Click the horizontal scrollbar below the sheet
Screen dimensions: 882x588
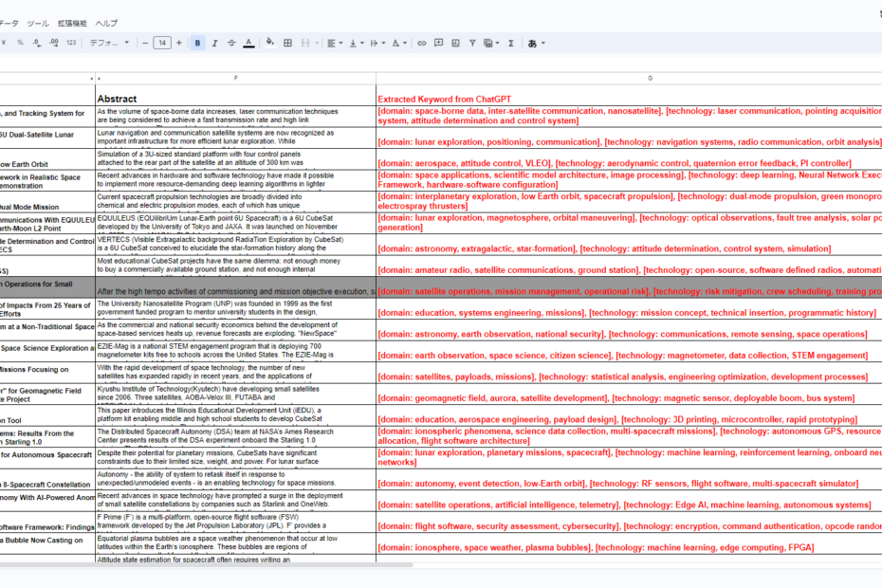tap(207, 564)
